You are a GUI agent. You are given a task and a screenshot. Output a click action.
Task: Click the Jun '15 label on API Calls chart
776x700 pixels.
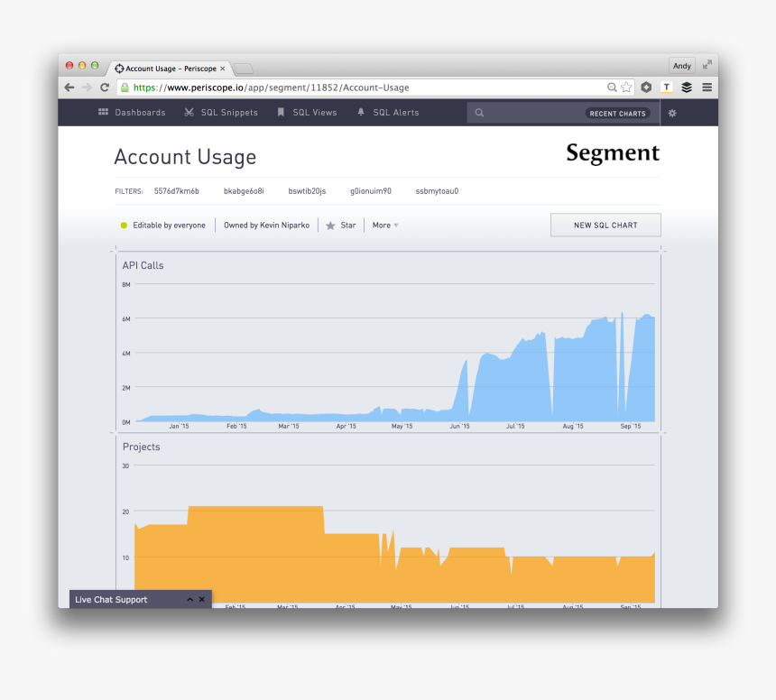[459, 426]
